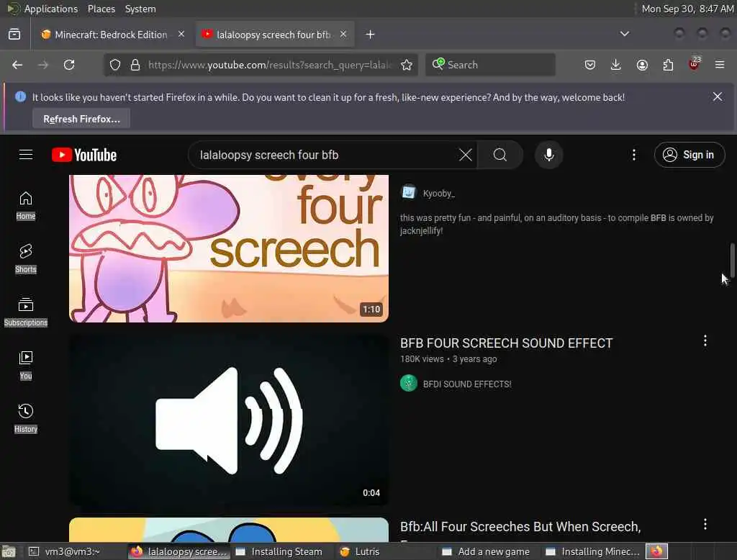The image size is (737, 560).
Task: Select the lalaloopsy screech four bfb tab
Action: pyautogui.click(x=274, y=35)
